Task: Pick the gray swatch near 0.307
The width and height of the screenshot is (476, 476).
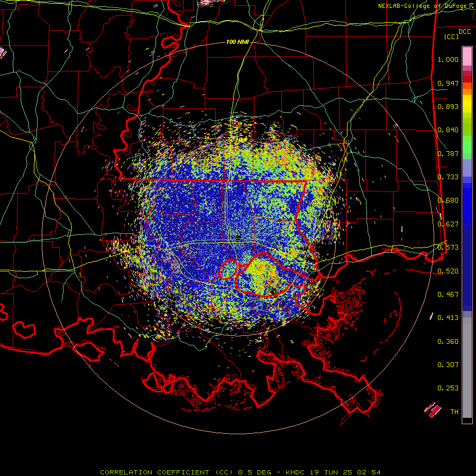Action: tap(467, 368)
